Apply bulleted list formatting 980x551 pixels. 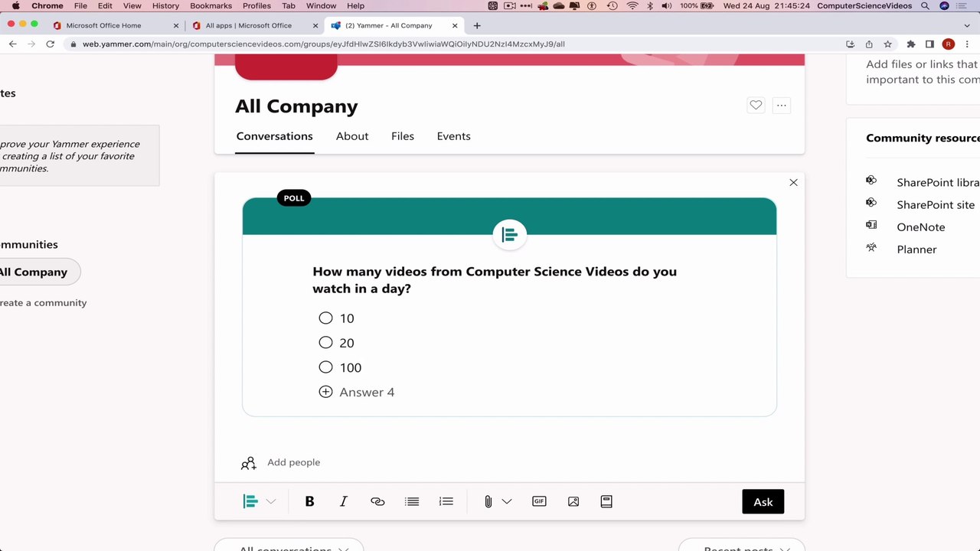[412, 501]
